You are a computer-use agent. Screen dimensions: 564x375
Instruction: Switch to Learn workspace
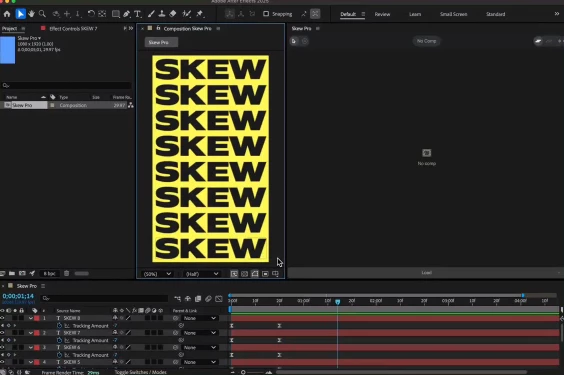pyautogui.click(x=415, y=14)
